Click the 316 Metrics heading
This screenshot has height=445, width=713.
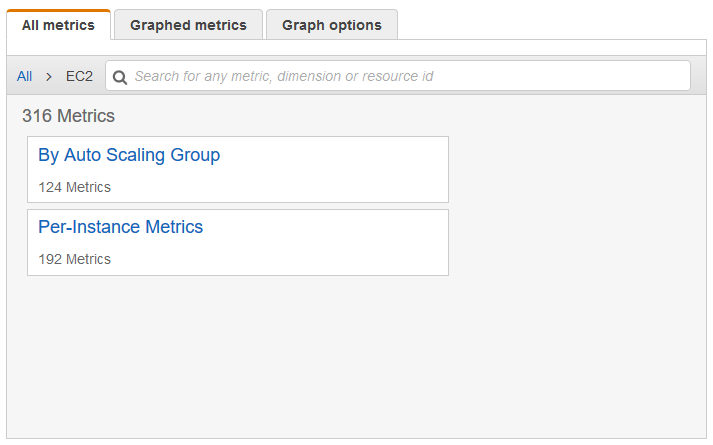click(68, 116)
